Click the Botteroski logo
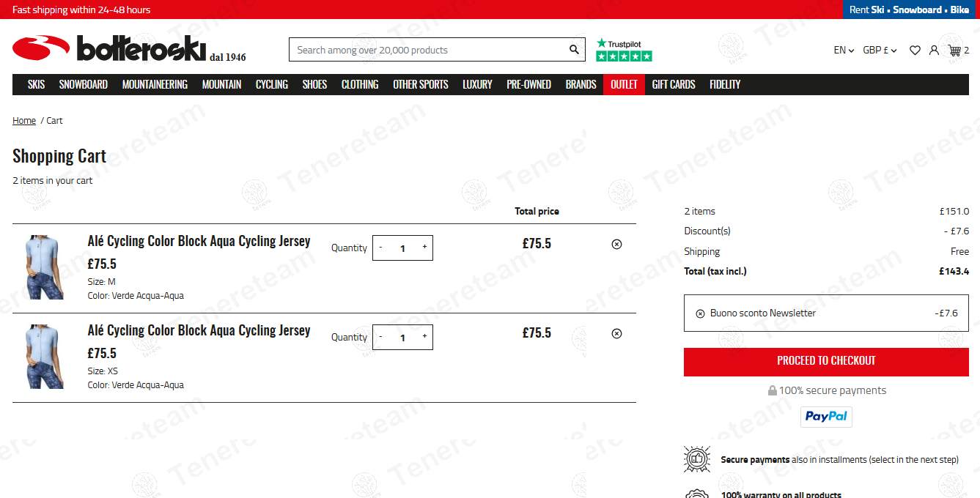980x498 pixels. click(129, 49)
